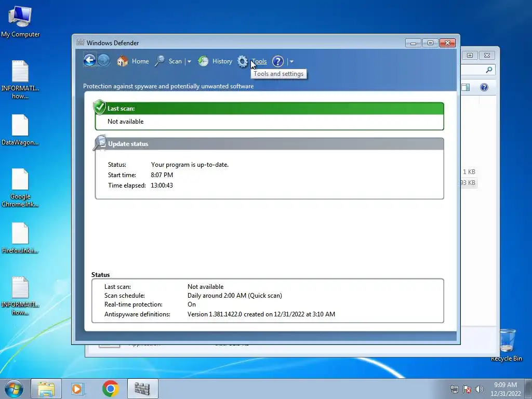Go back with the blue back arrow
The width and height of the screenshot is (532, 399).
click(x=89, y=60)
